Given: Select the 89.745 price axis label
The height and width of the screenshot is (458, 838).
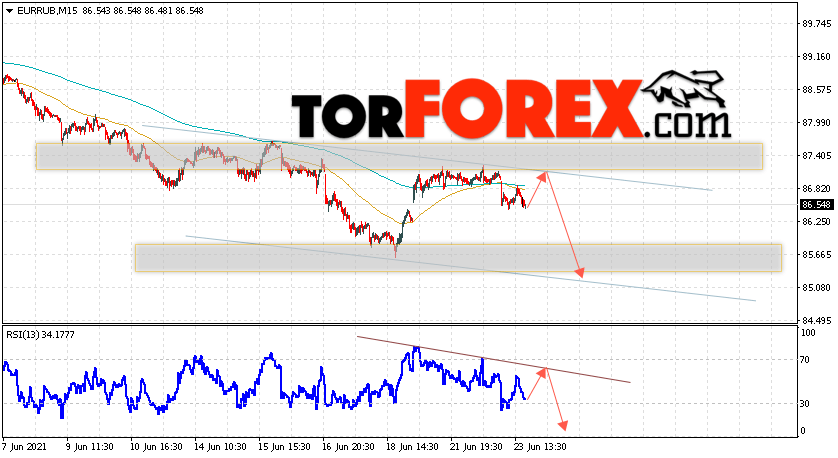Looking at the screenshot, I should tap(817, 24).
